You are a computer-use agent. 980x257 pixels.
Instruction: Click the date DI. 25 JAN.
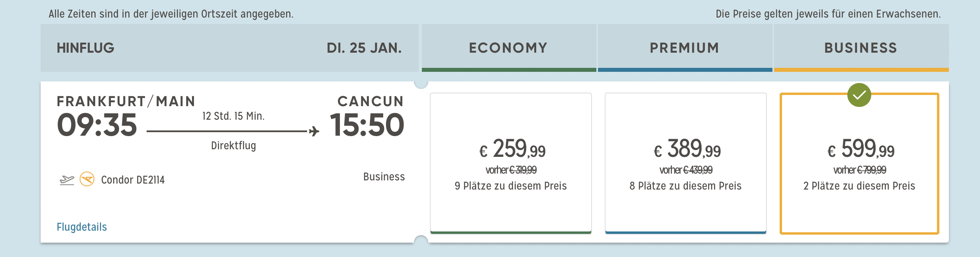[x=364, y=48]
